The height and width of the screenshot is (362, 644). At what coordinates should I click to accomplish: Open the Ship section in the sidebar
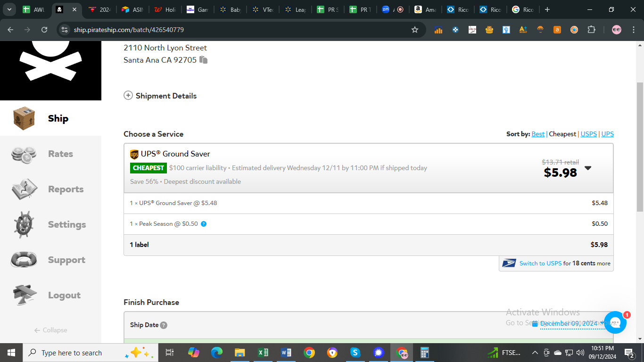(50, 118)
